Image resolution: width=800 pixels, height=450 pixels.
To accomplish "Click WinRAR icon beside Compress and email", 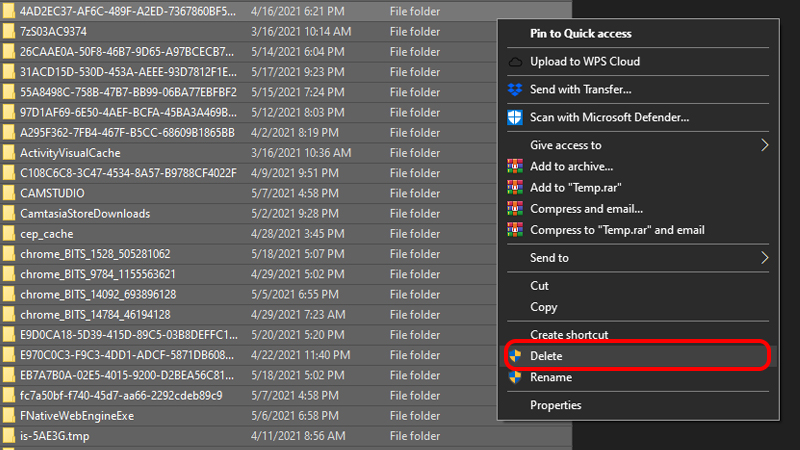I will pos(515,209).
